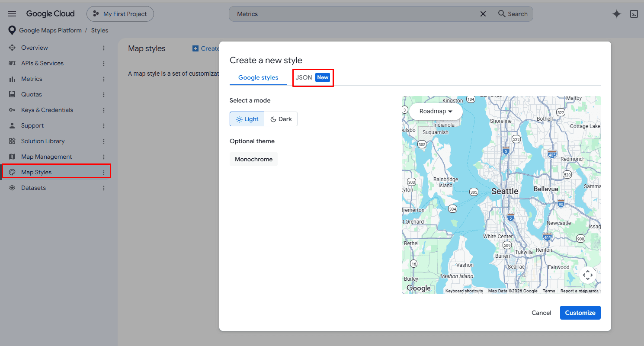
Task: Open more options for Keys & Credentials
Action: click(x=104, y=110)
